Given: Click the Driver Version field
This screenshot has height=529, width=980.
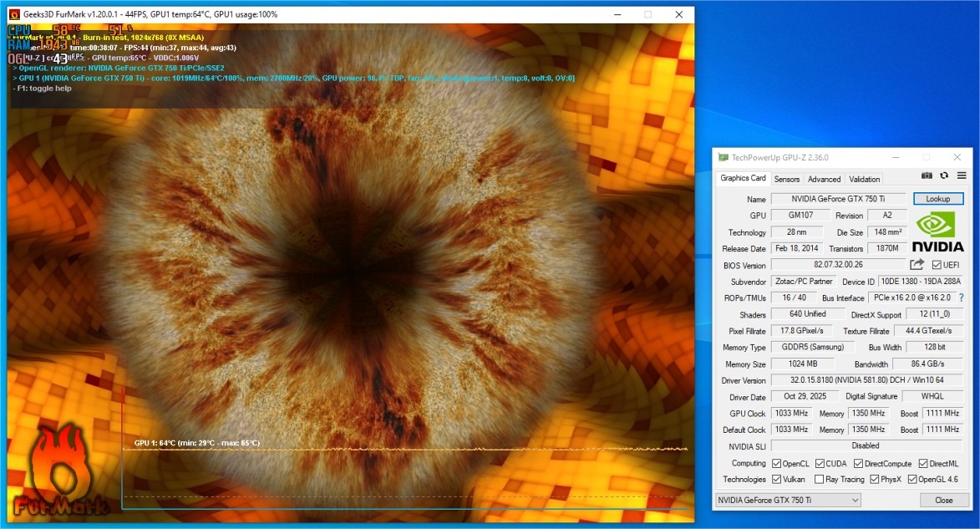Looking at the screenshot, I should point(867,380).
